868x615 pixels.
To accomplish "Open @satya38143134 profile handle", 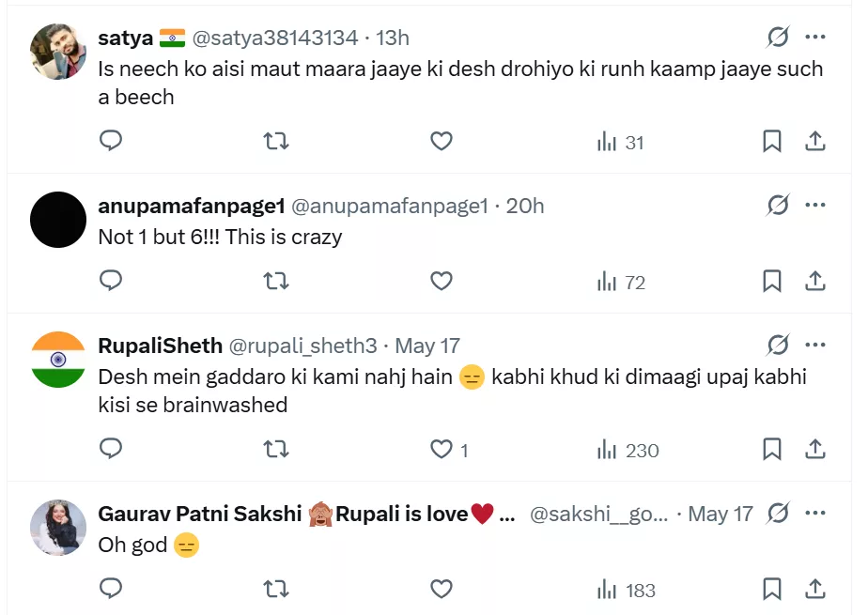I will click(x=275, y=38).
